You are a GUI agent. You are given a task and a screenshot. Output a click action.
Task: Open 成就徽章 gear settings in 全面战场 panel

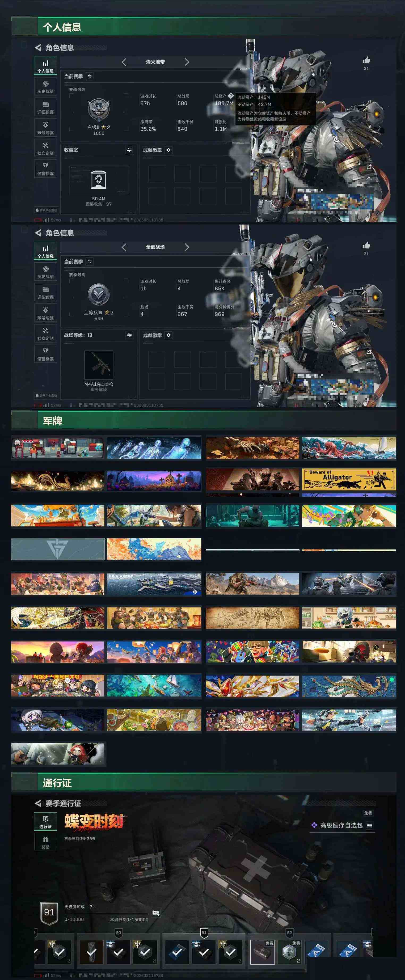(169, 335)
